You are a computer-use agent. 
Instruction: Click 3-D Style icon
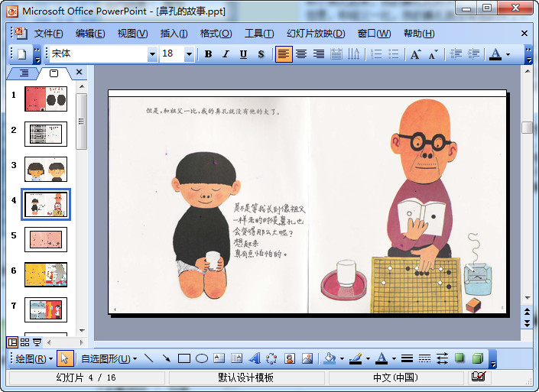(x=478, y=358)
